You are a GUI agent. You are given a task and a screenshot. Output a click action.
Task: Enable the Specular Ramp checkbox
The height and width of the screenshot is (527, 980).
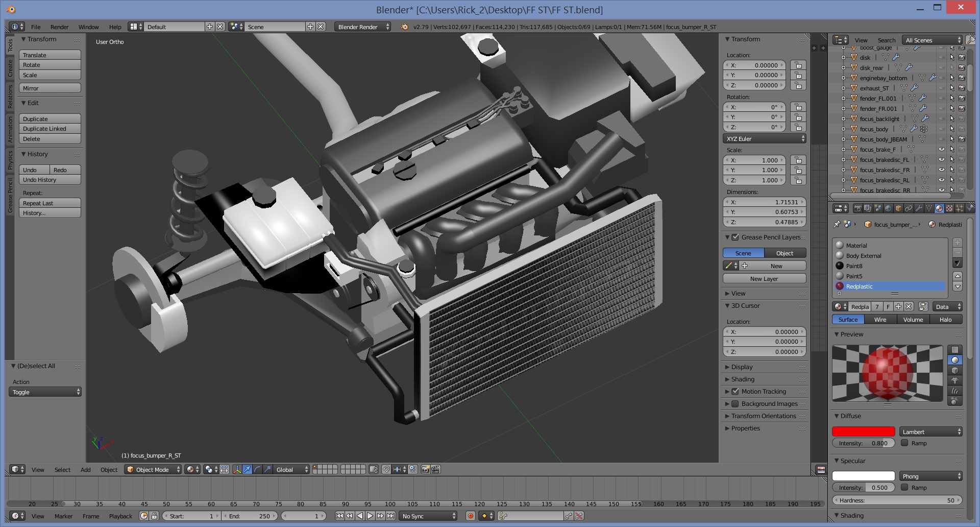[904, 487]
